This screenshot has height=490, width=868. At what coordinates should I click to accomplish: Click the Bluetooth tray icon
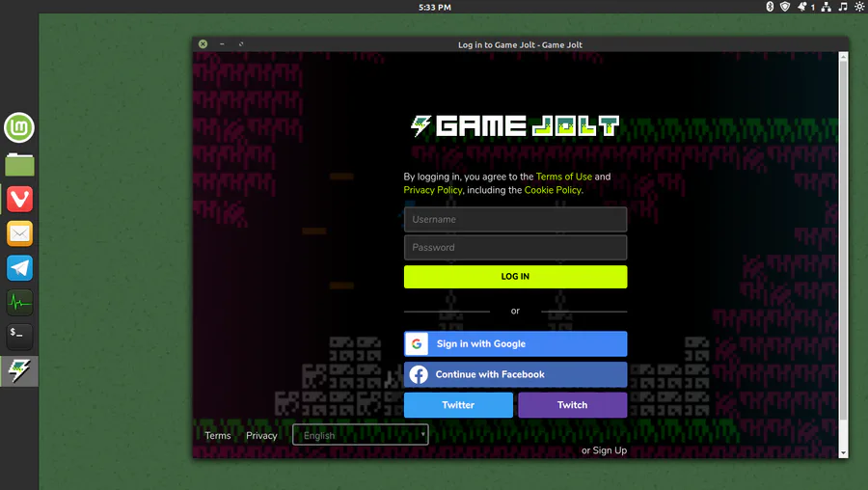[x=770, y=7]
